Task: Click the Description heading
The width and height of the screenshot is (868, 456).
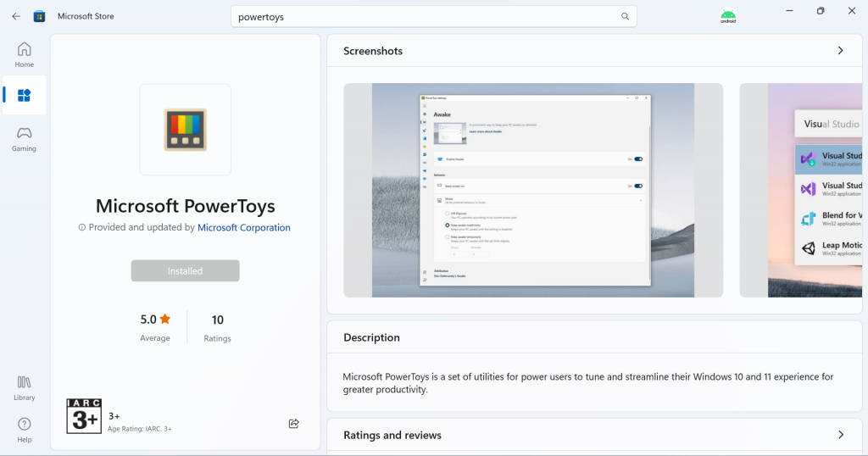Action: [371, 337]
